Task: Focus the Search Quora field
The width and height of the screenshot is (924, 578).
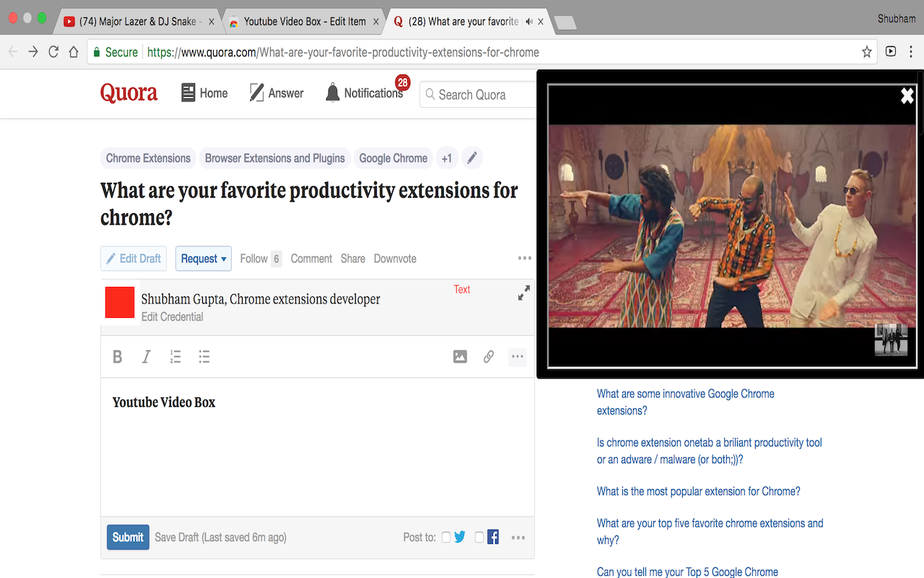Action: click(x=478, y=95)
